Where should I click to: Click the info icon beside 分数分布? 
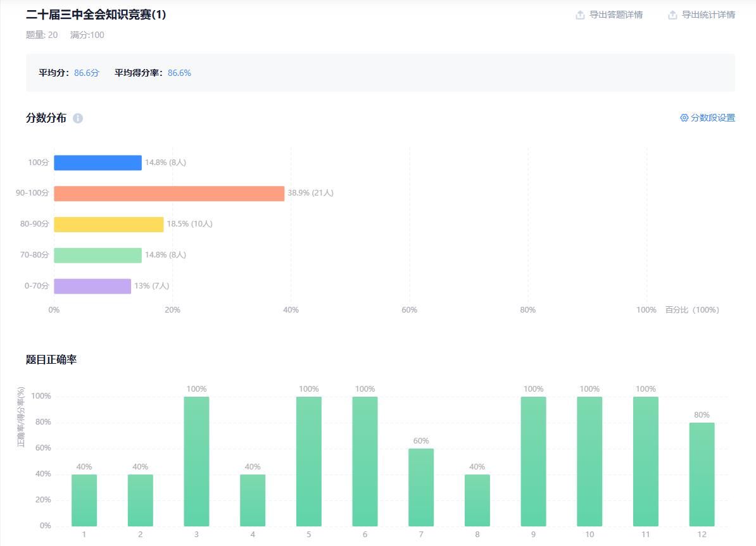pyautogui.click(x=78, y=118)
